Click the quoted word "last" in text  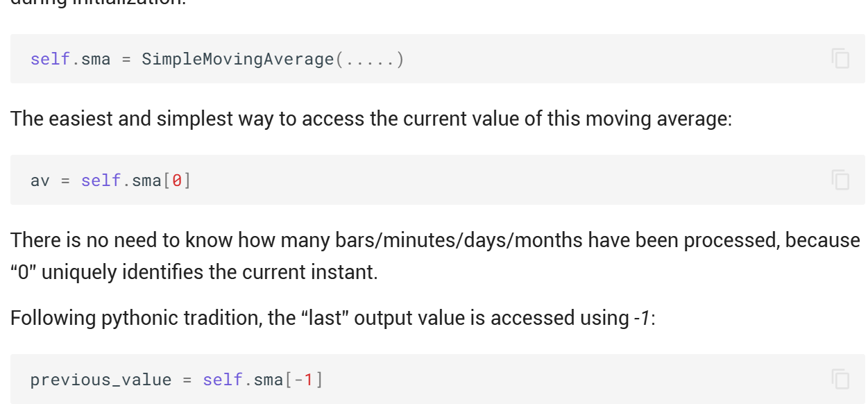pos(324,318)
